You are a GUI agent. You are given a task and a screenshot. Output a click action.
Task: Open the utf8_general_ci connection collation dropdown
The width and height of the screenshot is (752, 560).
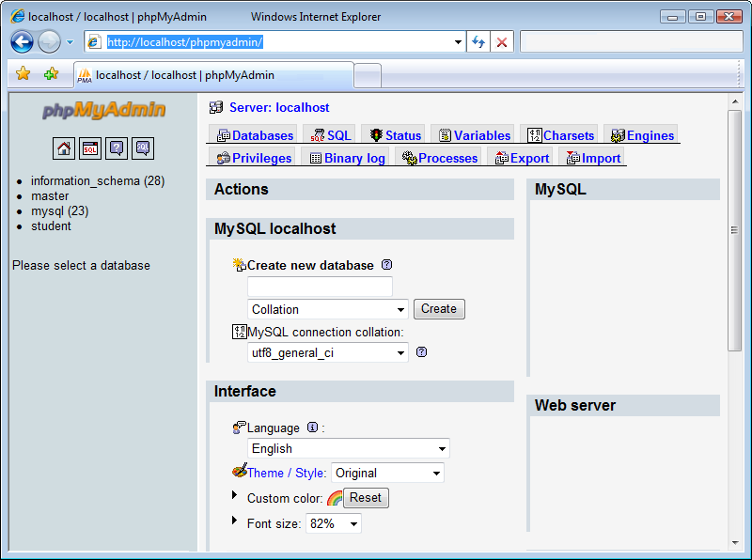coord(327,352)
